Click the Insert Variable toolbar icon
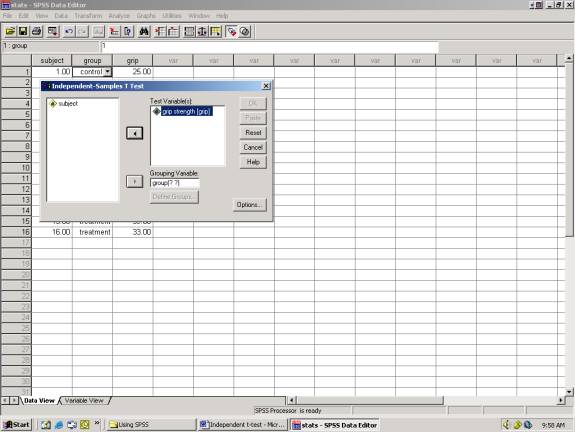Viewport: 575px width, 432px height. pyautogui.click(x=173, y=32)
